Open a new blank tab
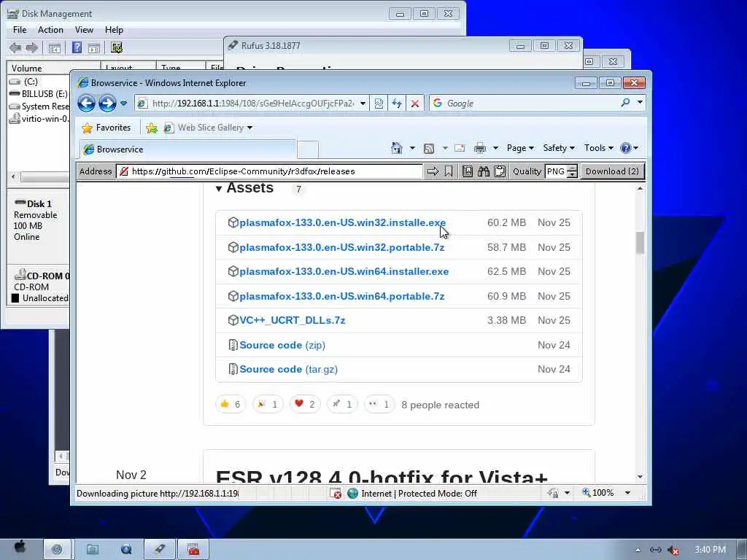 point(308,149)
